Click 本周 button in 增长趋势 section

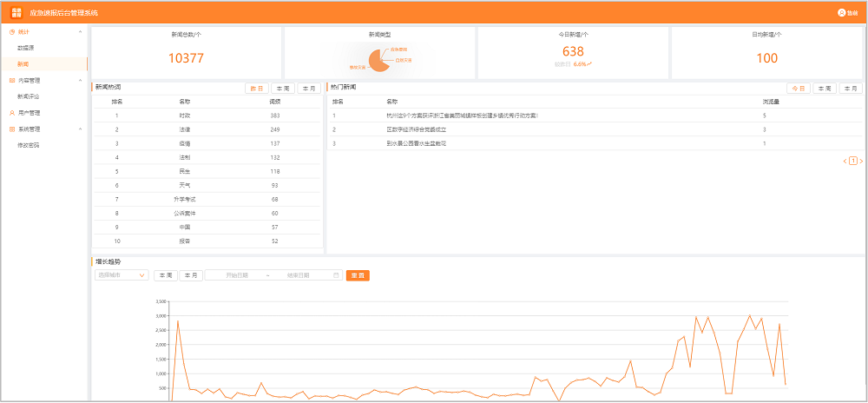(x=165, y=275)
